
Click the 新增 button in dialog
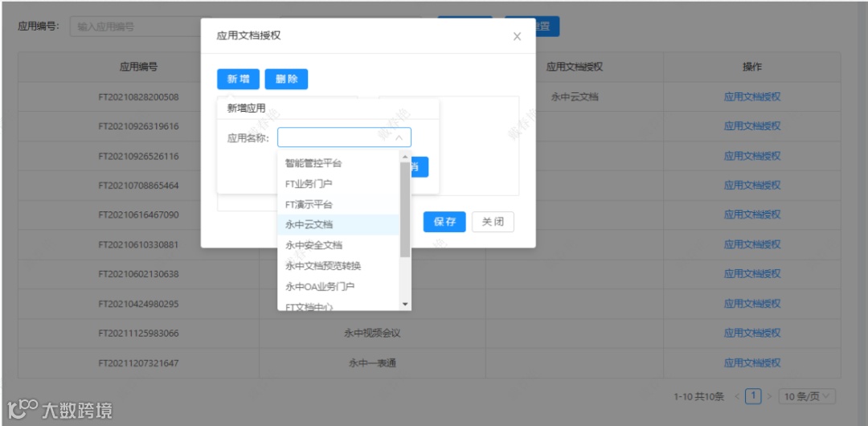pyautogui.click(x=238, y=80)
